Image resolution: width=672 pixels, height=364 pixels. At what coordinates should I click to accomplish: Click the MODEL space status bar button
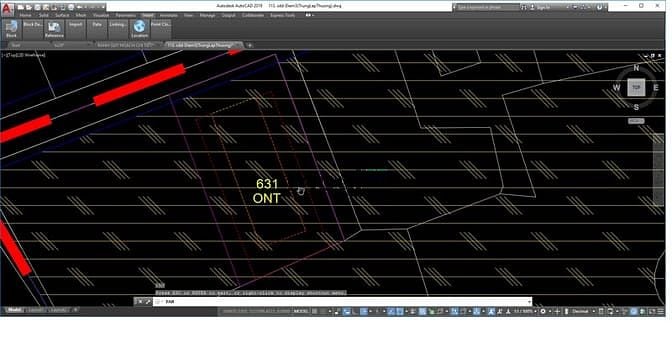300,311
